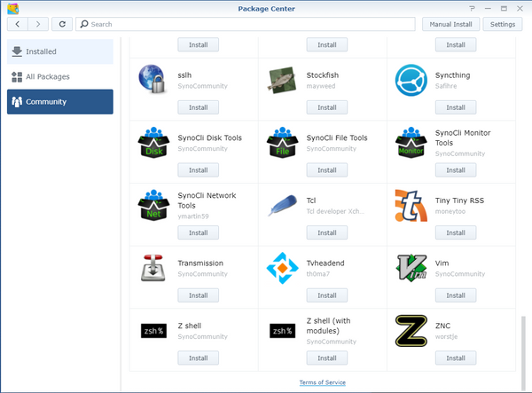Image resolution: width=532 pixels, height=393 pixels.
Task: Click the sslh globe lock icon
Action: 153,80
